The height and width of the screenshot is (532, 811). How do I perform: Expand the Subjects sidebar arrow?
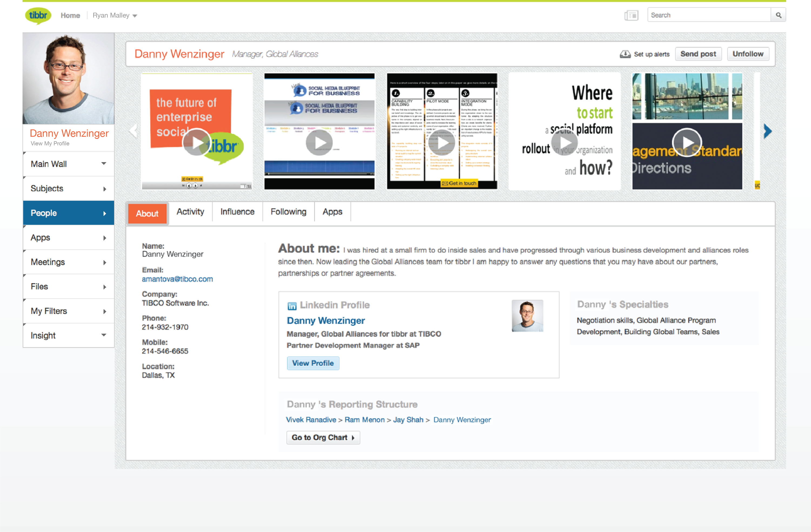click(x=105, y=189)
